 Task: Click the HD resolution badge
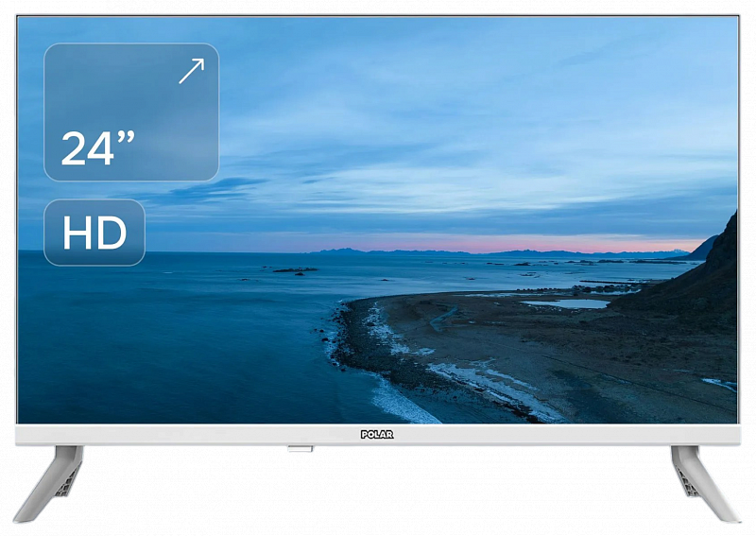click(94, 233)
